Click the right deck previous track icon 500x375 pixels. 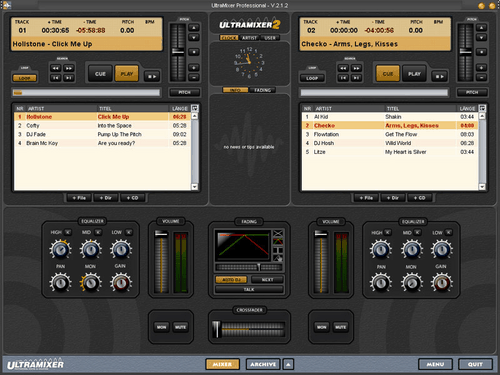[343, 78]
